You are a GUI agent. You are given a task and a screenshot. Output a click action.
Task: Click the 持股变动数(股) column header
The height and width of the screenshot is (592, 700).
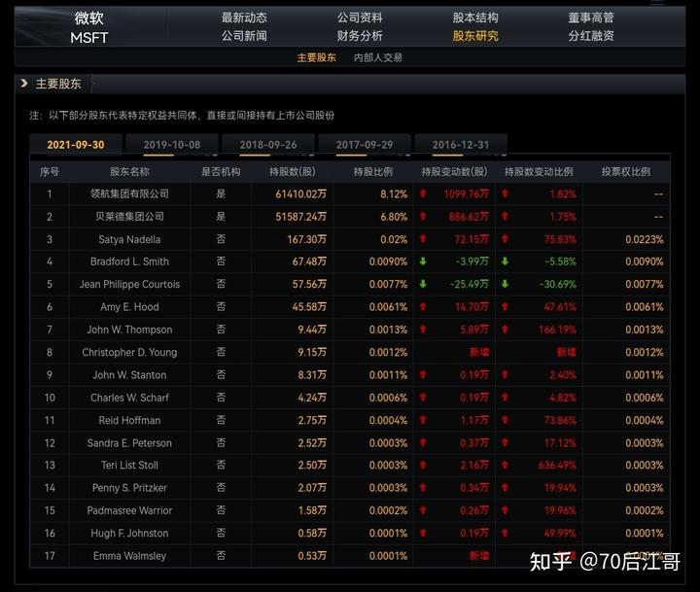[x=454, y=172]
